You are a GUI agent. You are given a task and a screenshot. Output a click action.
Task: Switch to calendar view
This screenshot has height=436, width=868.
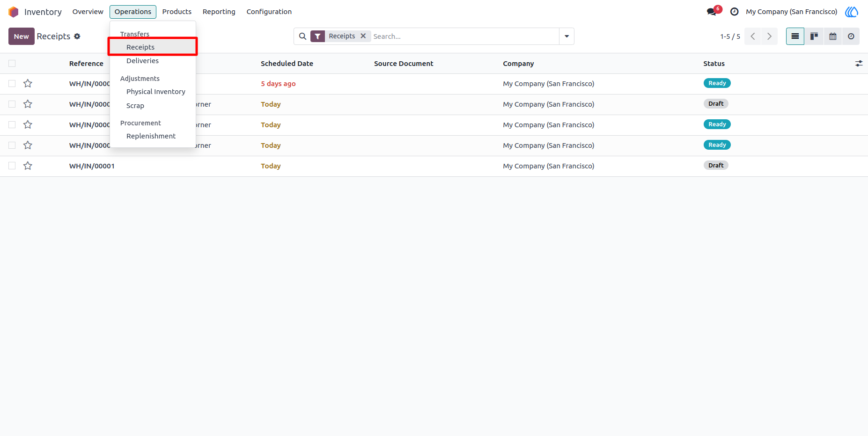point(833,36)
